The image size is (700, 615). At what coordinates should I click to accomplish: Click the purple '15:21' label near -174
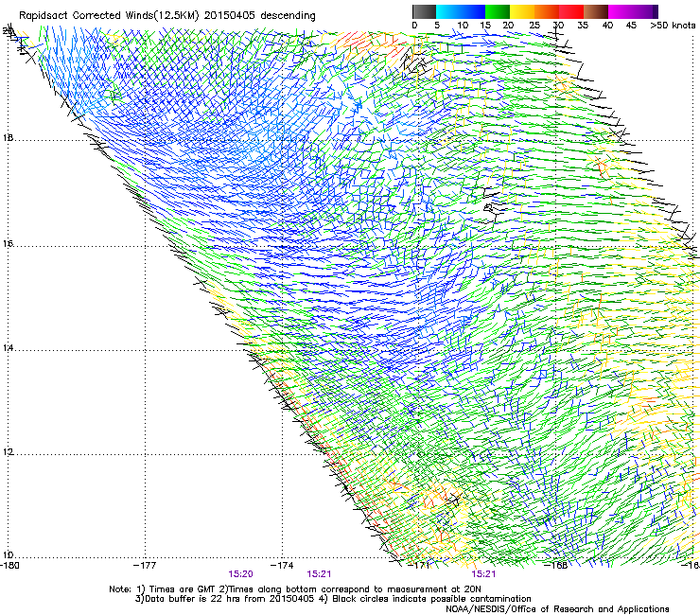coord(319,574)
